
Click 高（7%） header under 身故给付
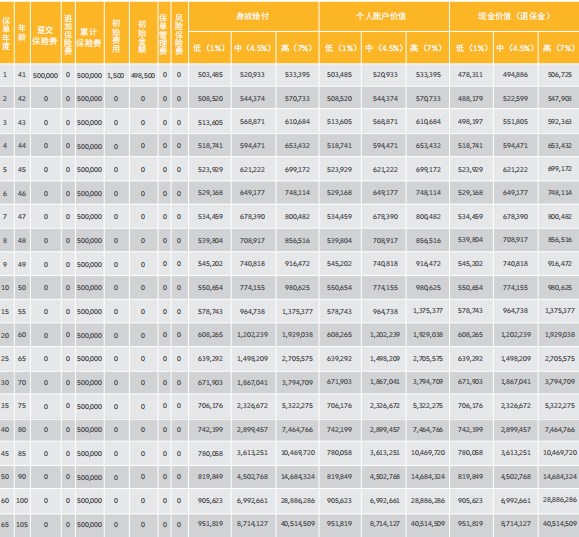point(297,48)
